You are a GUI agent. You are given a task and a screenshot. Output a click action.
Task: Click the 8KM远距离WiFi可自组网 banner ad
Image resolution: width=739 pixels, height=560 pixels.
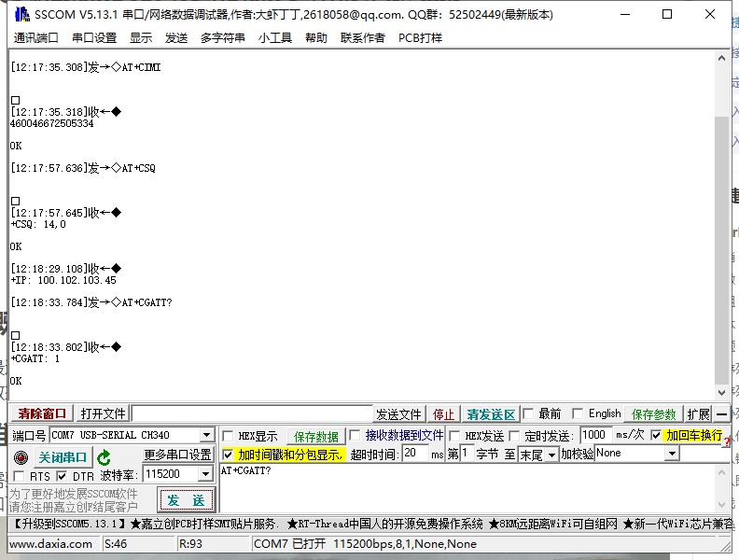(552, 524)
